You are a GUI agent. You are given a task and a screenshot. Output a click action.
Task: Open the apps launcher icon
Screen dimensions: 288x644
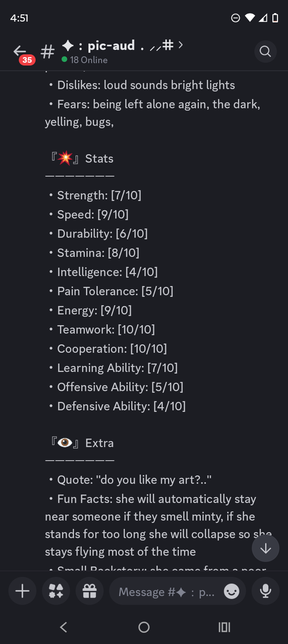pyautogui.click(x=56, y=591)
